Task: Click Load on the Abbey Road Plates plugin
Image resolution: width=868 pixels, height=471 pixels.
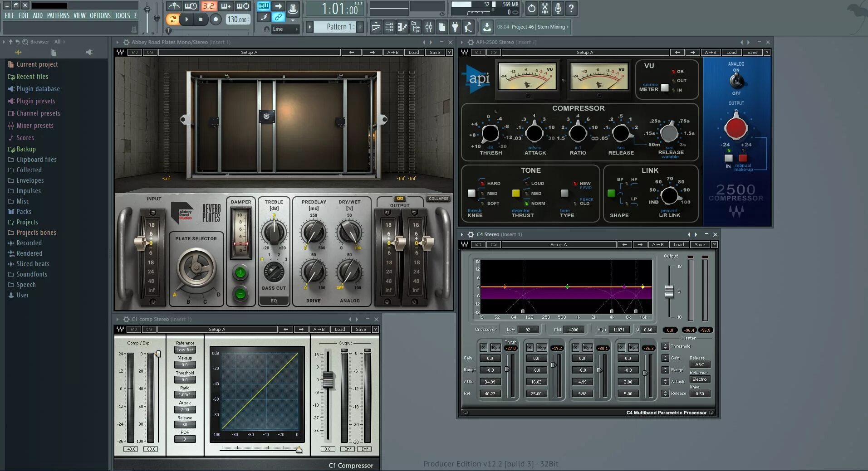Action: click(x=413, y=52)
